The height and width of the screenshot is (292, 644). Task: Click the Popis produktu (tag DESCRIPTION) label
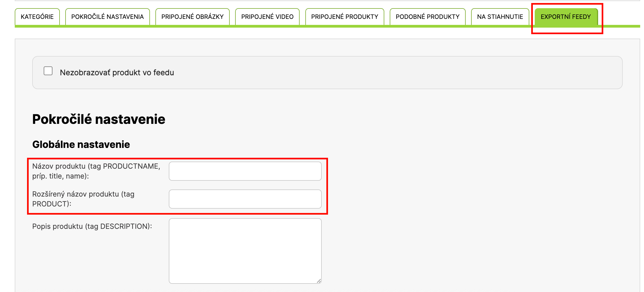[92, 226]
